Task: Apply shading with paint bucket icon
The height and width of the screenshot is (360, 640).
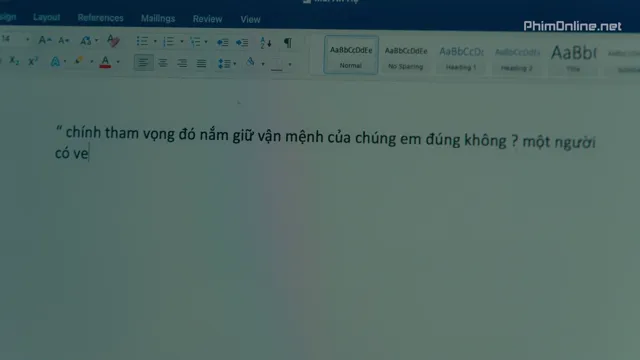Action: coord(250,62)
